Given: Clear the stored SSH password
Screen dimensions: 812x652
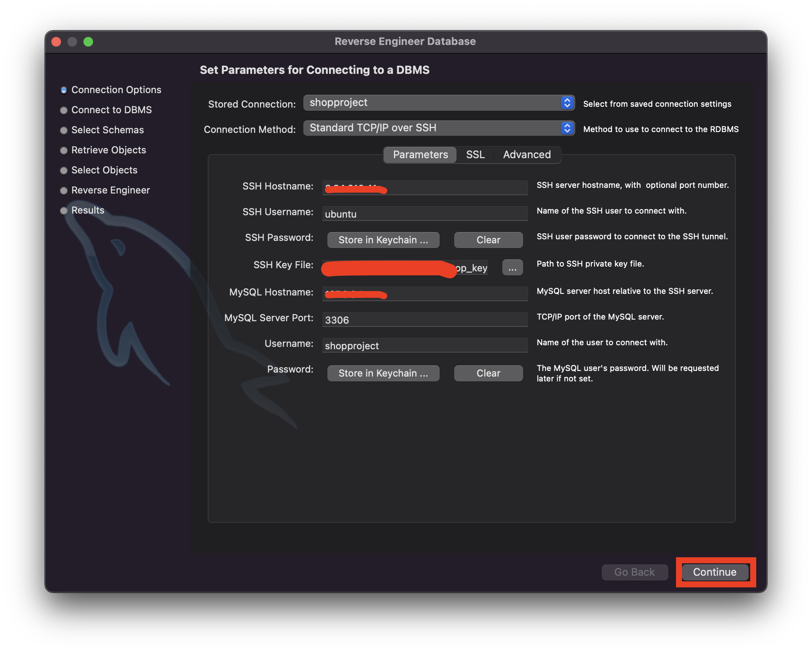Looking at the screenshot, I should coord(488,240).
